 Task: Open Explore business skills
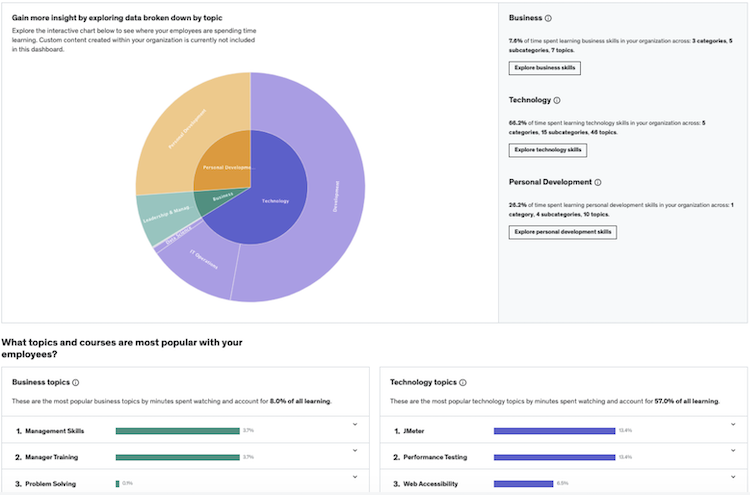point(544,68)
